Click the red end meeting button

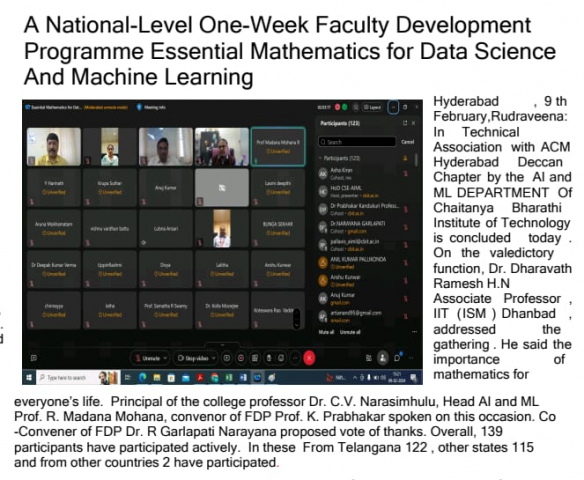point(309,358)
